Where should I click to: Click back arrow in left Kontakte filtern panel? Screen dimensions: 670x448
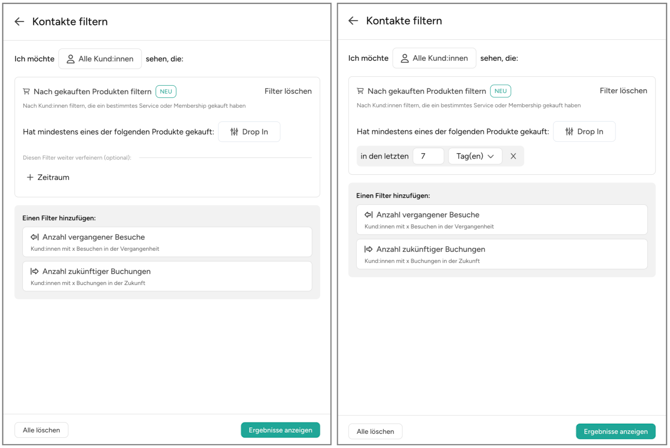pyautogui.click(x=19, y=21)
